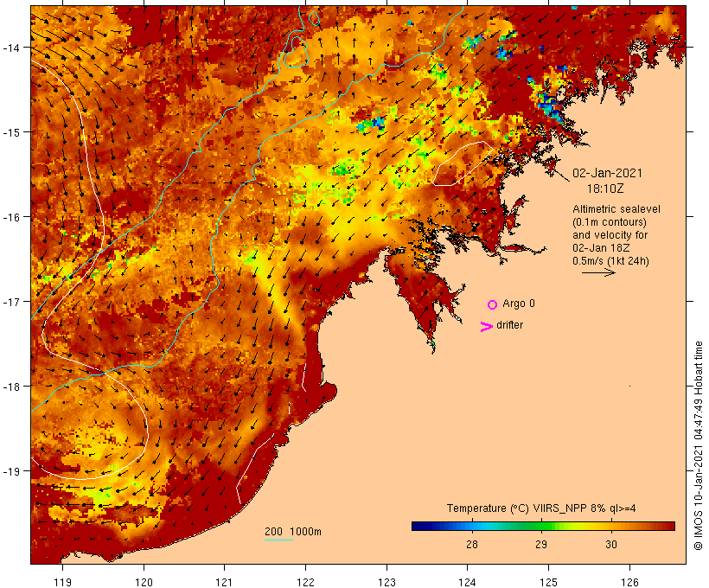This screenshot has height=588, width=709.
Task: Click the 'and velocity for' text line
Action: click(610, 235)
